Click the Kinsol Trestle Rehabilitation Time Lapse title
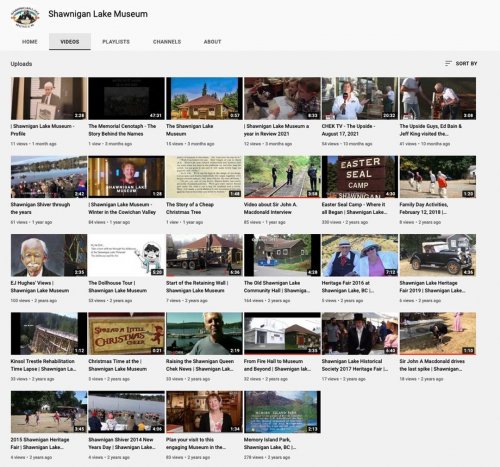 [43, 365]
